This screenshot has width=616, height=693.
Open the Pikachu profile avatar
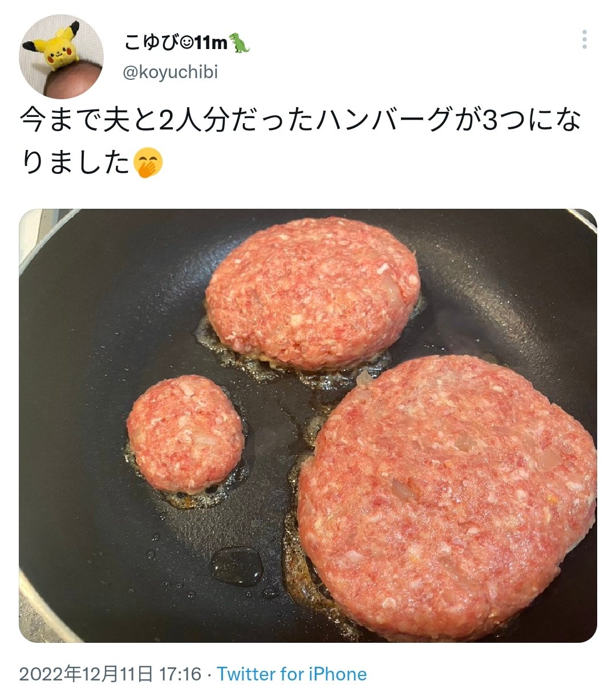pyautogui.click(x=62, y=57)
